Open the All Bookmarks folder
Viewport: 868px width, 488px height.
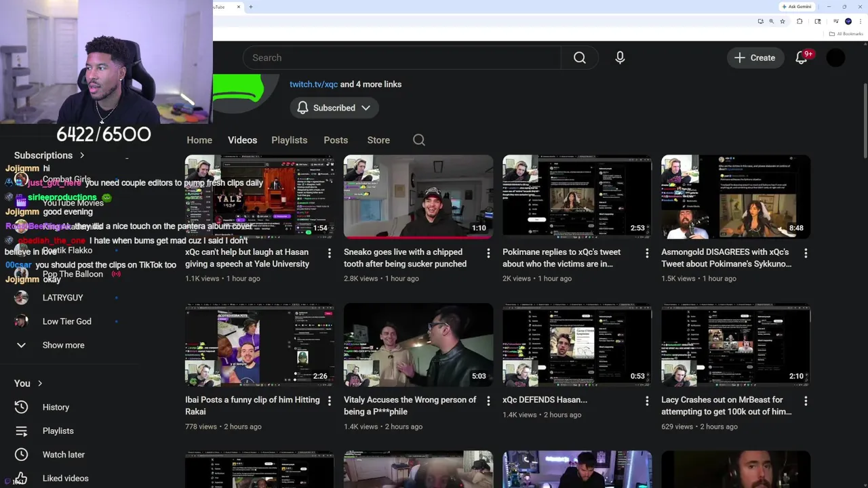point(846,34)
